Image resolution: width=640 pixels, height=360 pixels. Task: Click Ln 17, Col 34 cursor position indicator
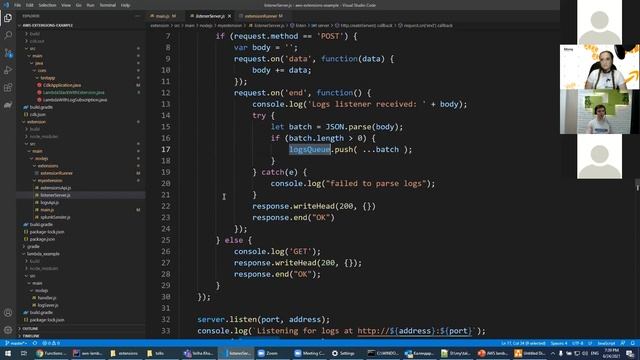pos(523,343)
